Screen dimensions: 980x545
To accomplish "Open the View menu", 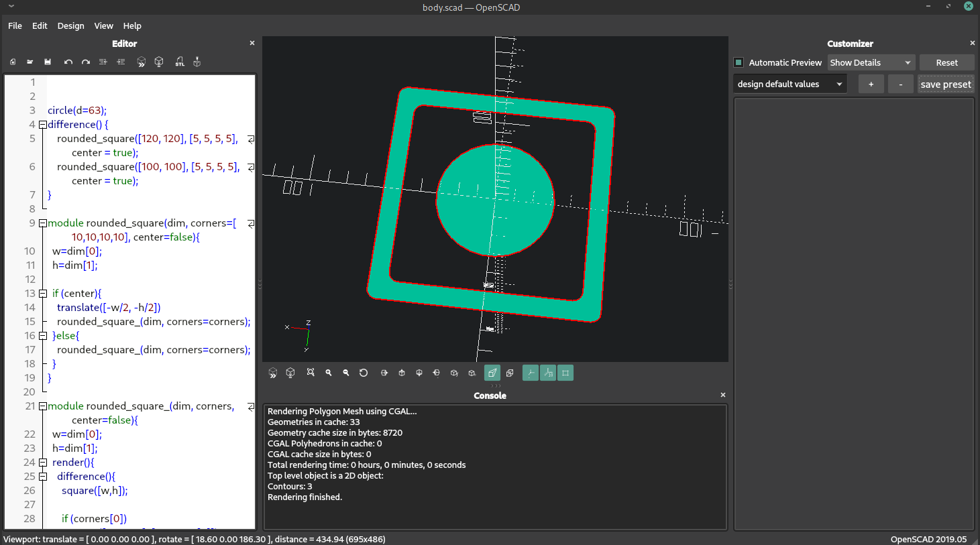I will pos(103,25).
